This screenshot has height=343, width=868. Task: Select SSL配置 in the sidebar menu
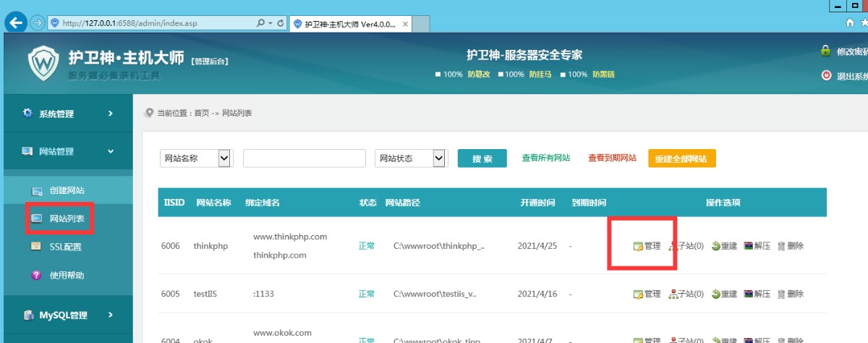tap(65, 247)
